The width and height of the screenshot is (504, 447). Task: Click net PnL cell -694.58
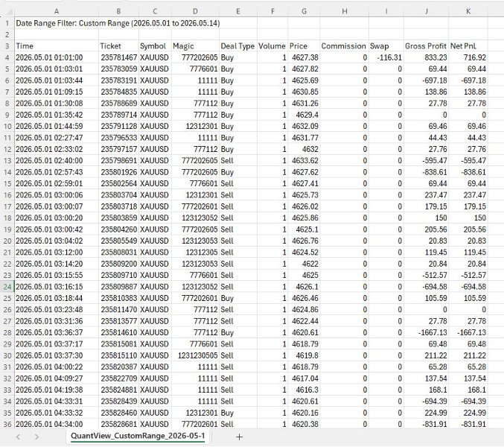468,287
